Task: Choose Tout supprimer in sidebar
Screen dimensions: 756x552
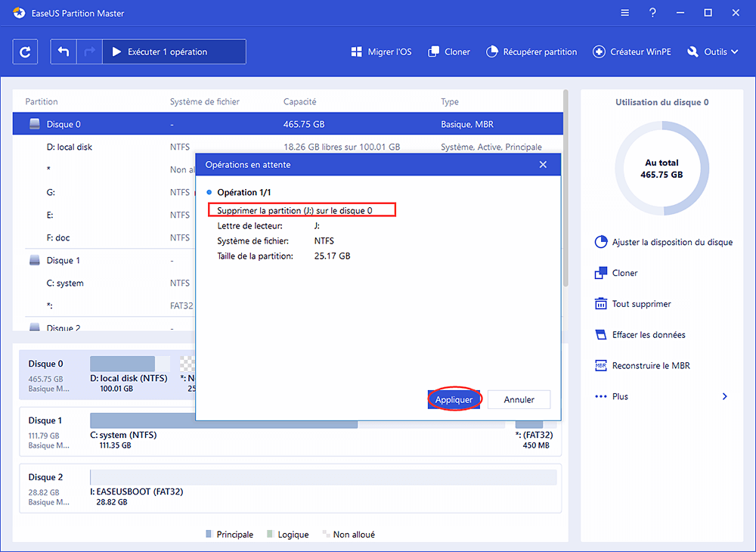Action: (x=641, y=304)
